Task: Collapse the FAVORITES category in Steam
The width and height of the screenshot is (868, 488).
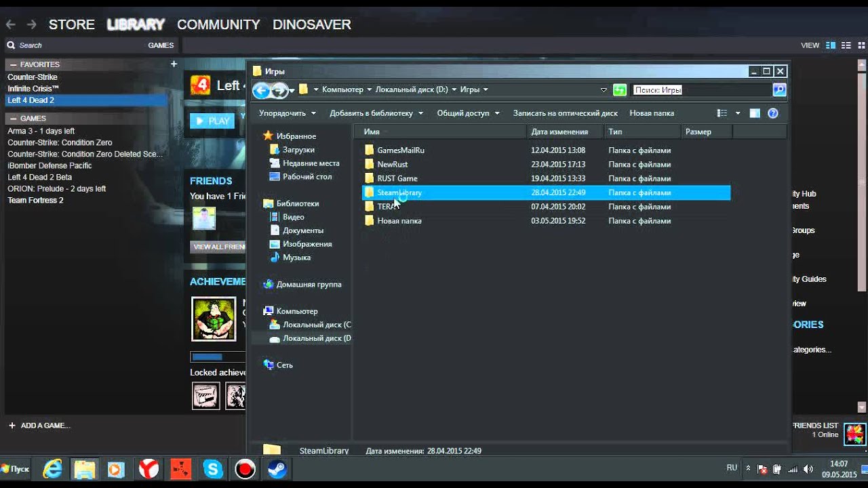Action: [x=14, y=64]
